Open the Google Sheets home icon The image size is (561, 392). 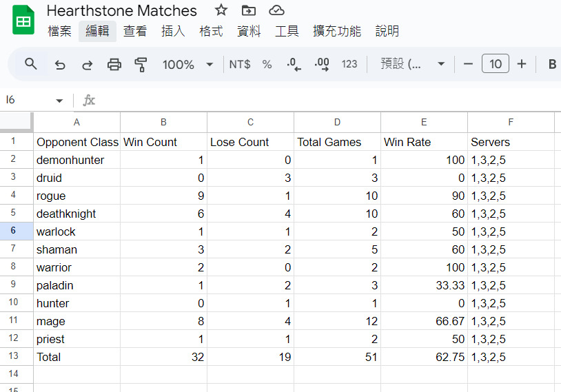[23, 21]
